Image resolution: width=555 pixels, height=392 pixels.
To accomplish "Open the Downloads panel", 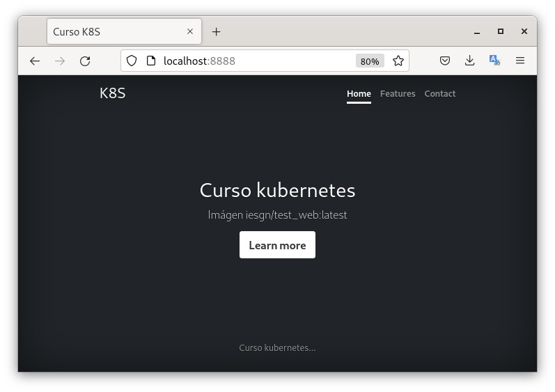I will [470, 61].
